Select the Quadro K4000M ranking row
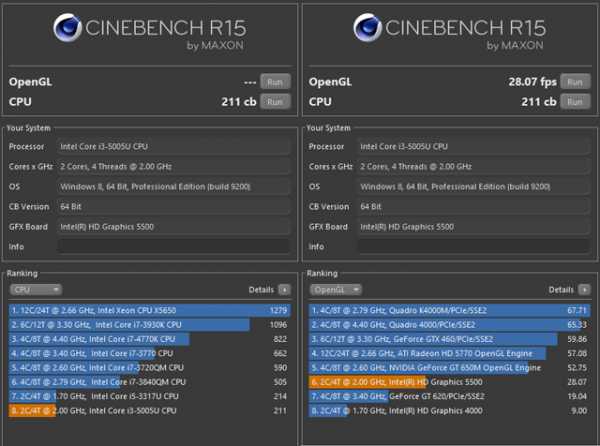Image resolution: width=600 pixels, height=446 pixels. click(449, 310)
